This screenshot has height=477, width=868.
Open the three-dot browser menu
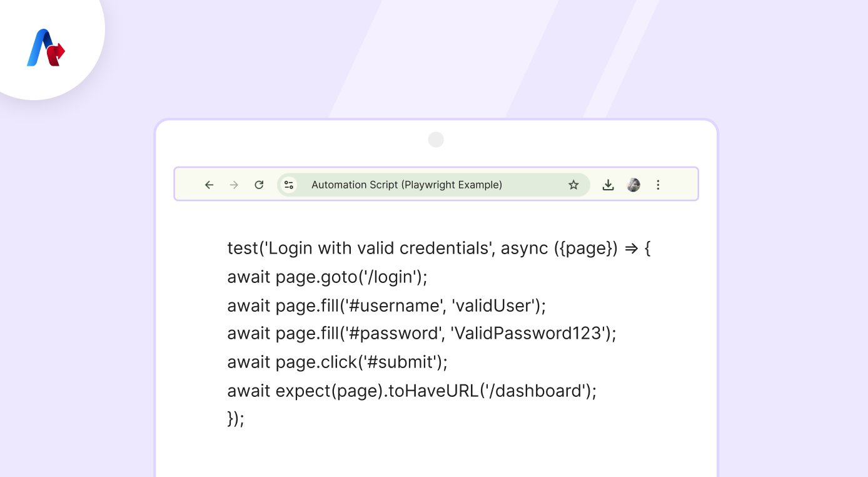click(x=658, y=185)
